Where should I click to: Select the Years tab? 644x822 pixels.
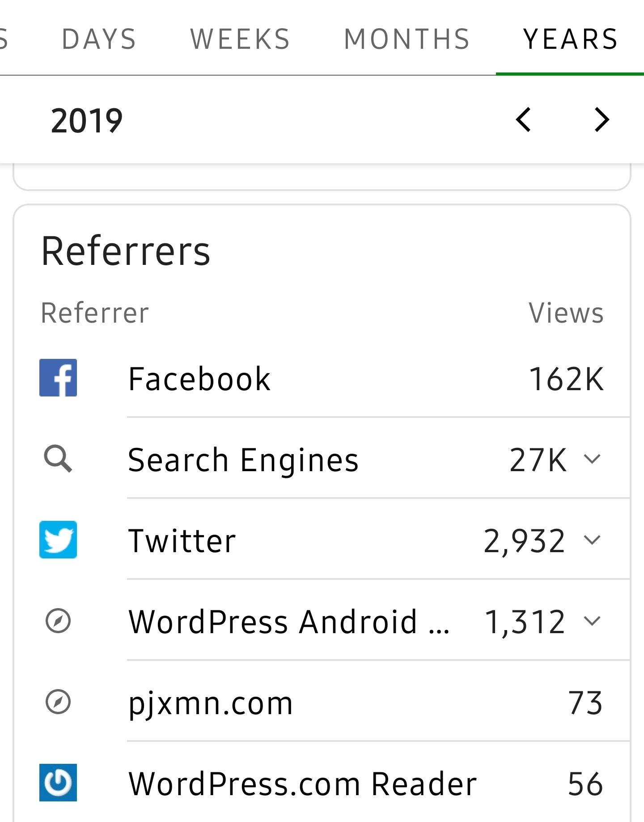pos(571,39)
